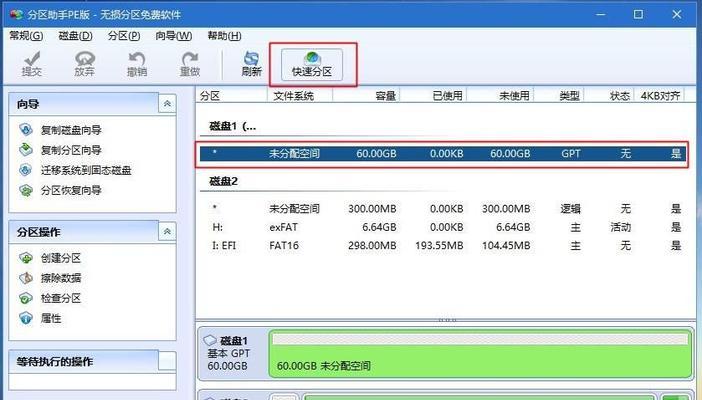Click the splitter grip above disk map
The height and width of the screenshot is (400, 702).
[447, 320]
